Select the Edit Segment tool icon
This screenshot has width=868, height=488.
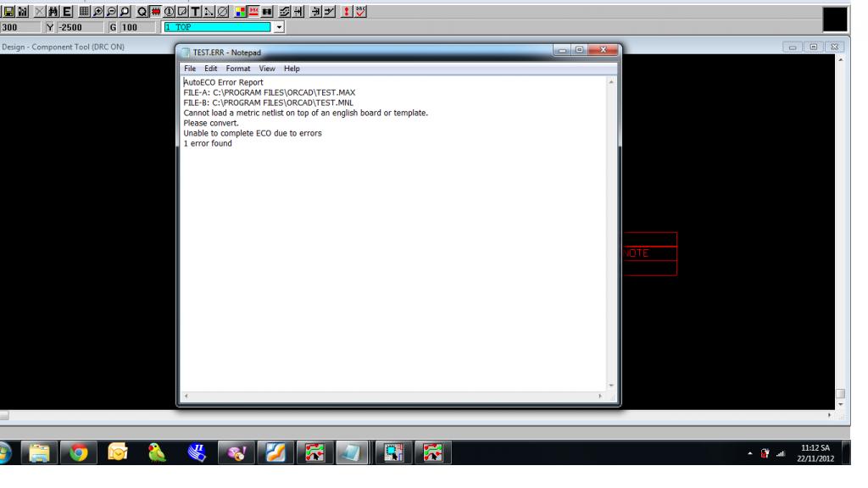point(315,12)
